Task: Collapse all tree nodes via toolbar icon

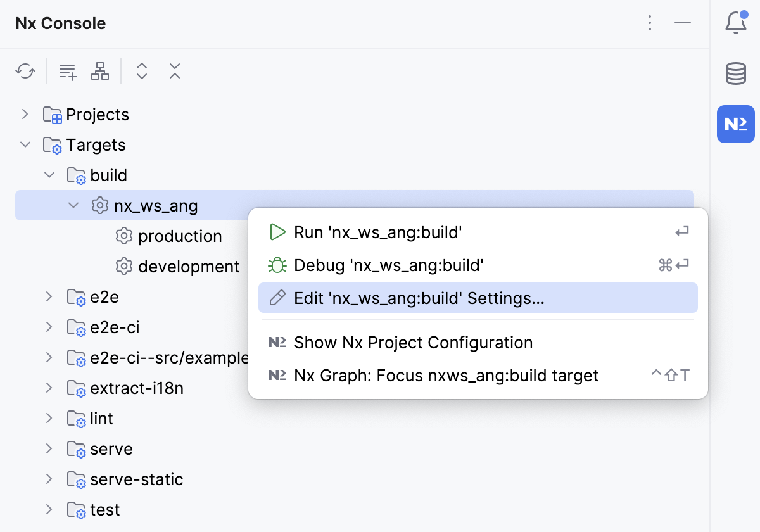Action: click(x=174, y=71)
